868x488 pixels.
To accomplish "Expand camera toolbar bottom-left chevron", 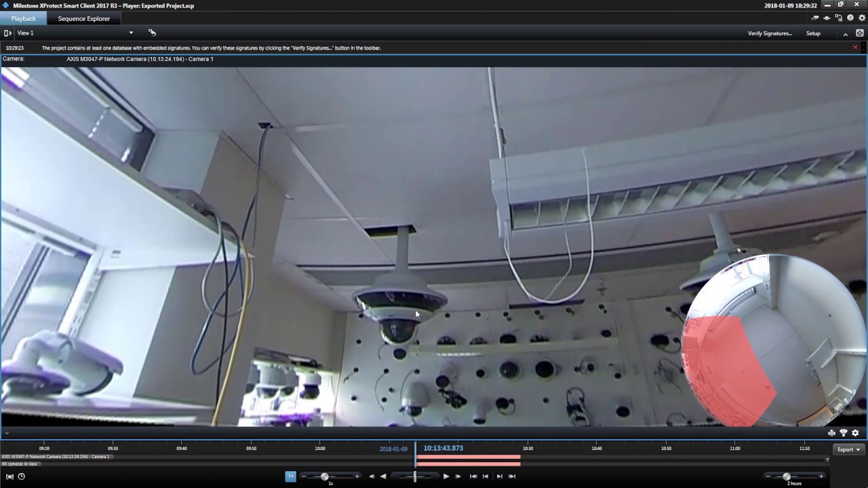I will tap(7, 433).
